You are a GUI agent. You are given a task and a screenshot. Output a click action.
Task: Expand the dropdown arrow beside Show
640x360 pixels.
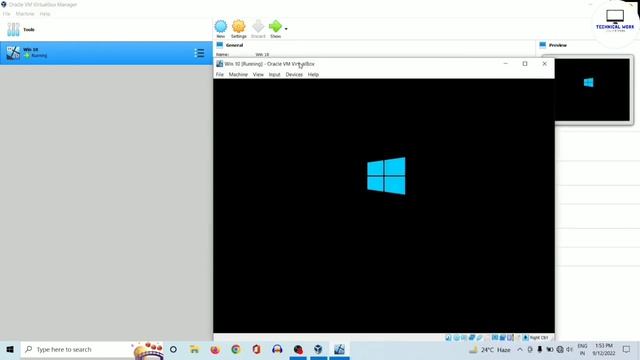click(x=286, y=29)
